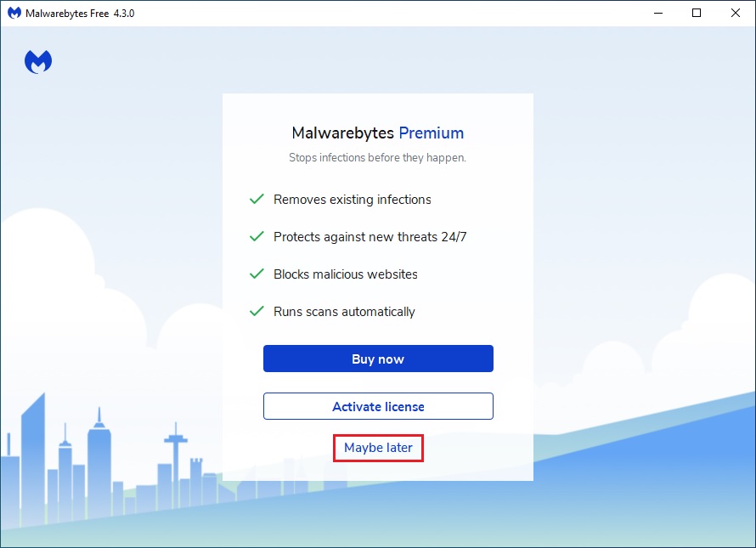The image size is (756, 548).
Task: Click the checkmark beside Removes existing infections
Action: tap(256, 199)
